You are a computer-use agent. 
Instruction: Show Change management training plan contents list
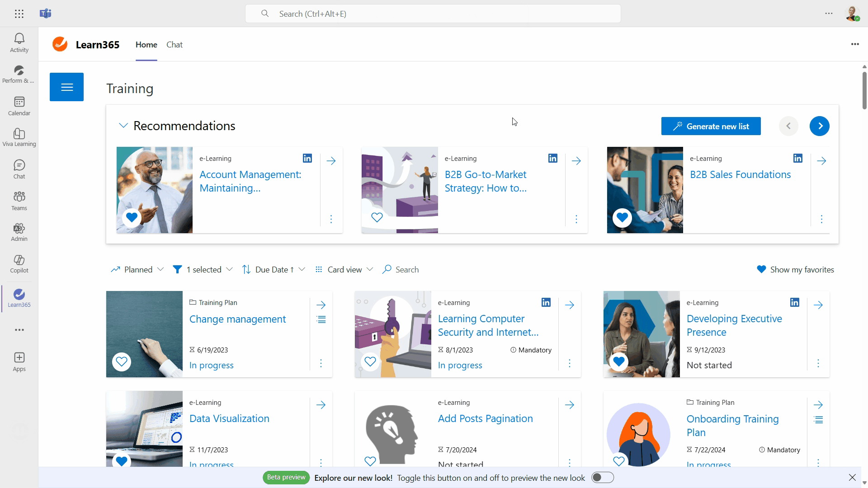[x=321, y=320]
